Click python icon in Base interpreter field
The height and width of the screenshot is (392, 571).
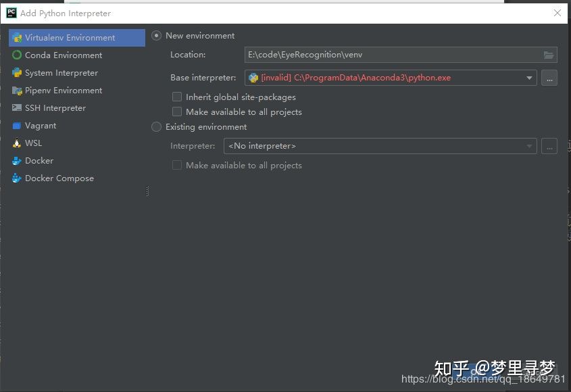pos(253,78)
